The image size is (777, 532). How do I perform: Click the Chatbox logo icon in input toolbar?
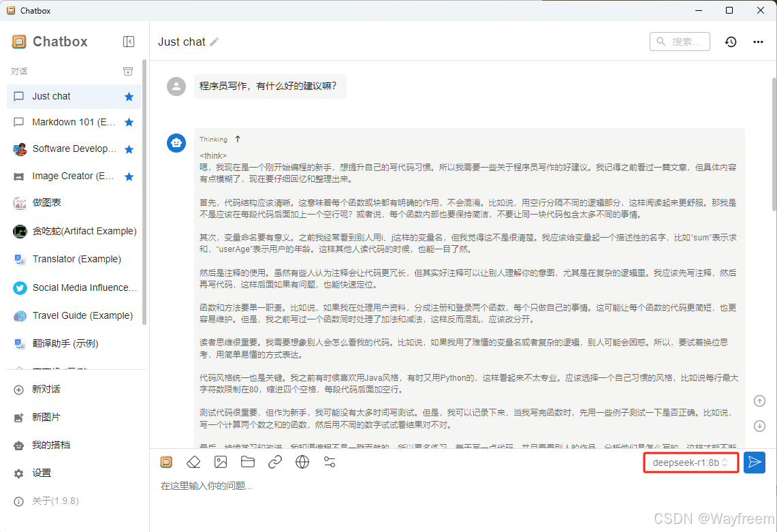[166, 462]
